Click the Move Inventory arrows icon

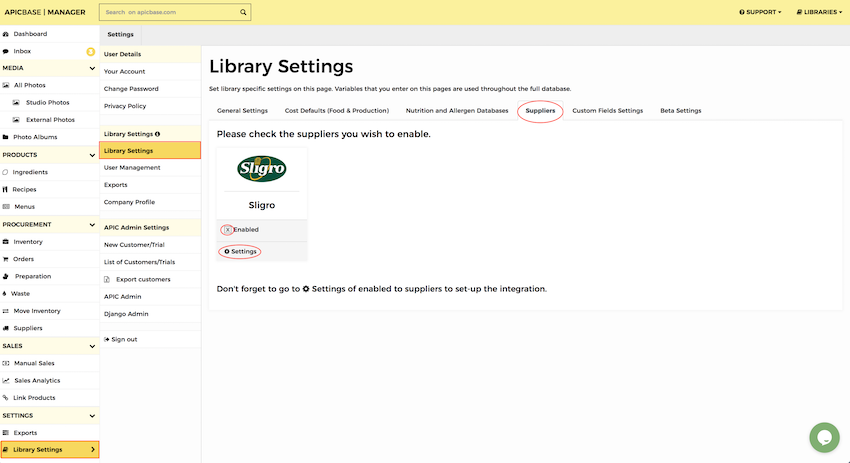click(5, 311)
